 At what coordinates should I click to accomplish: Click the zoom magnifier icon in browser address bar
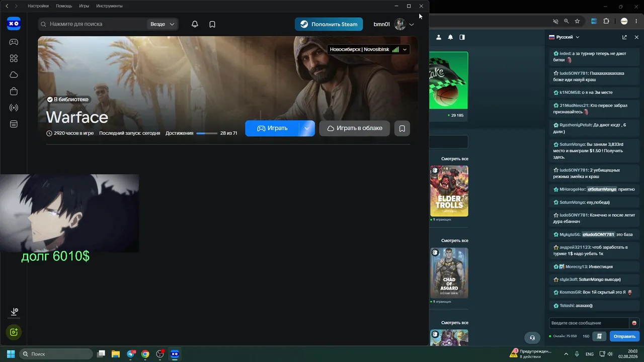567,21
